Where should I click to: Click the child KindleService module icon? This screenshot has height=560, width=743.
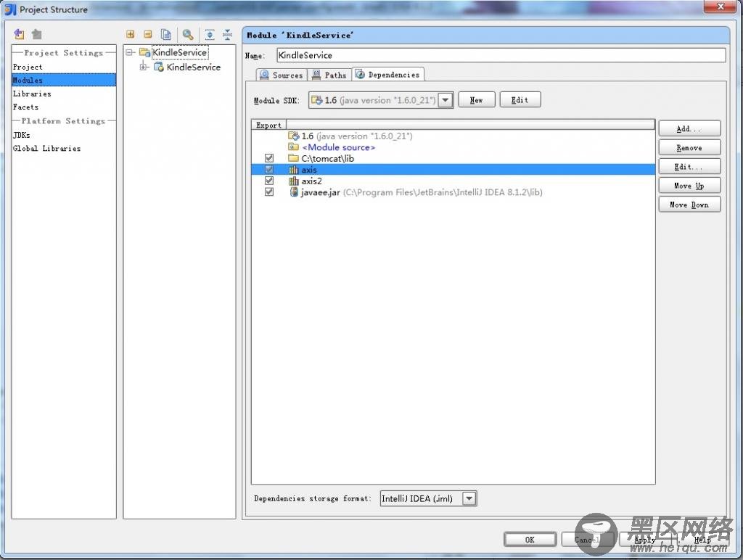tap(159, 67)
